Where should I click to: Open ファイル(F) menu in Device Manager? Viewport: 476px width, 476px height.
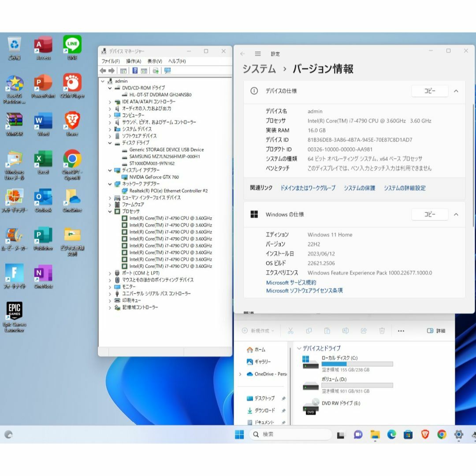pos(111,61)
